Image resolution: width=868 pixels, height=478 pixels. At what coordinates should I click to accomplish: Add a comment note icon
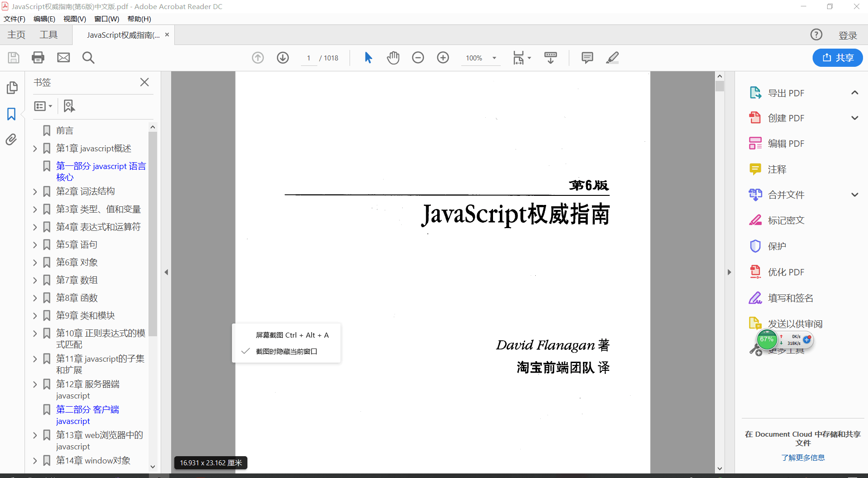click(x=587, y=58)
